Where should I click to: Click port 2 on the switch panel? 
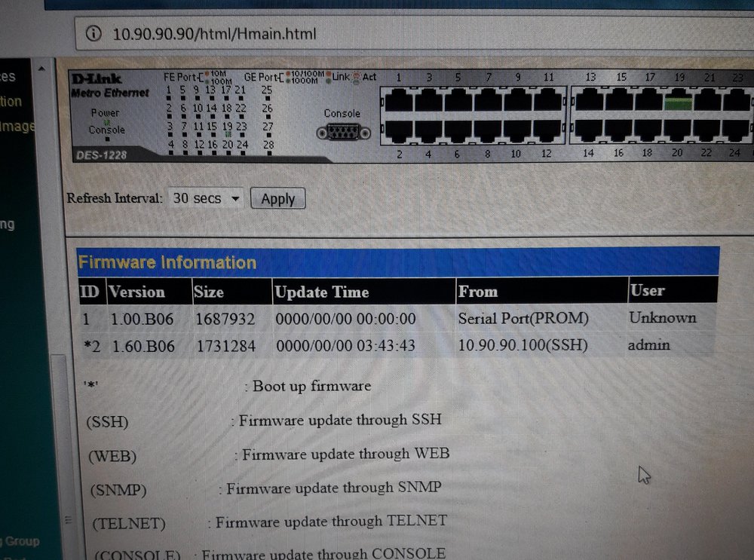click(x=399, y=130)
